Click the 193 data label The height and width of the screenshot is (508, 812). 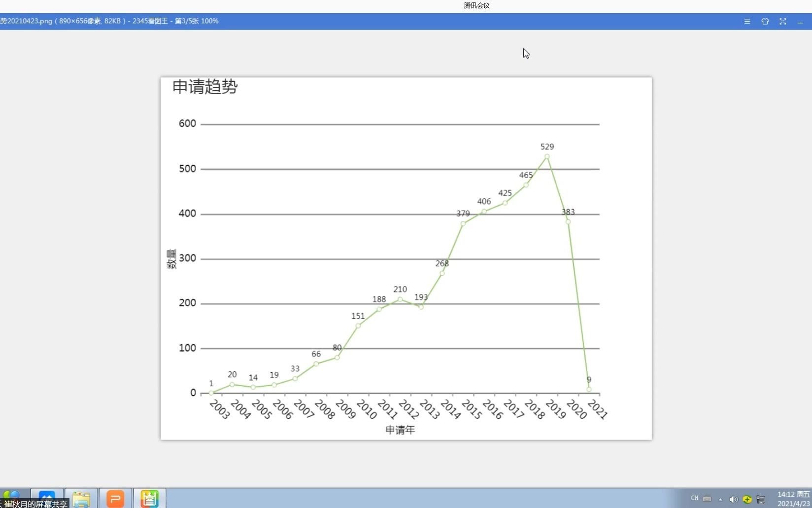pos(421,297)
